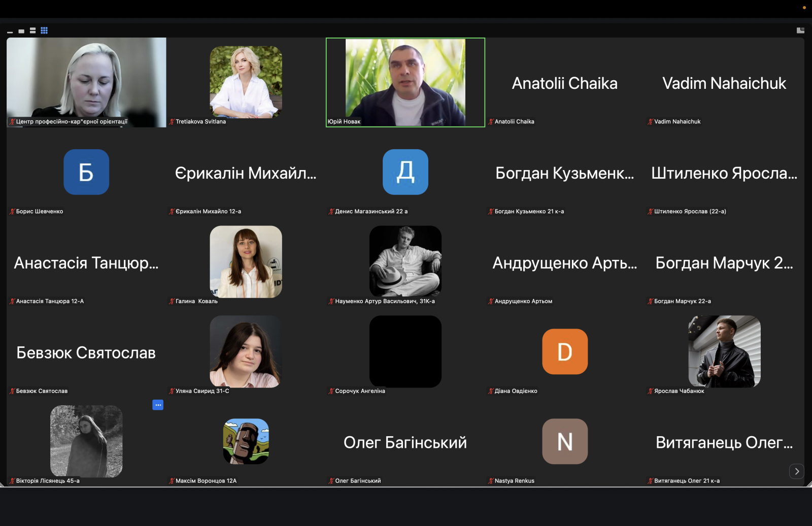The image size is (812, 526).
Task: Select the Уляна Свирид 31-С tile
Action: point(246,351)
